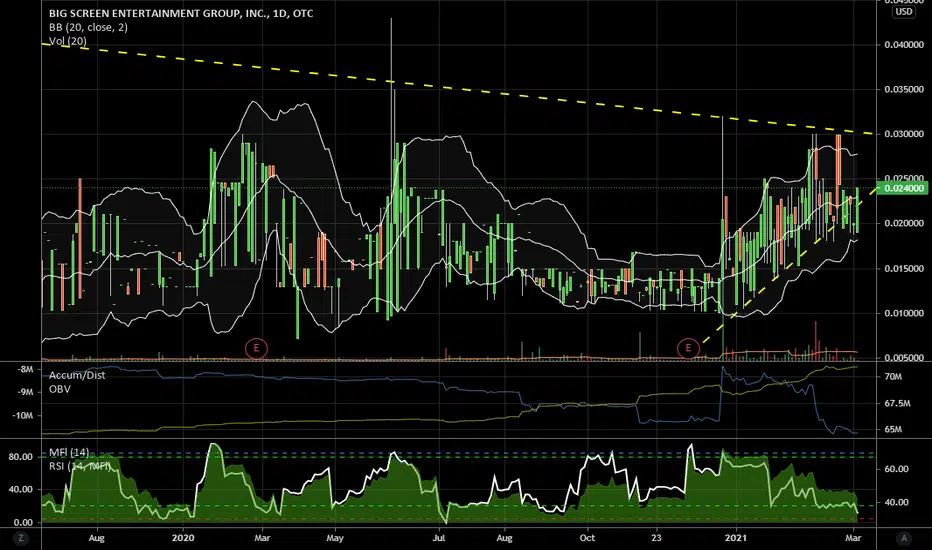The image size is (932, 550).
Task: Click the 2021 time axis label
Action: click(736, 538)
